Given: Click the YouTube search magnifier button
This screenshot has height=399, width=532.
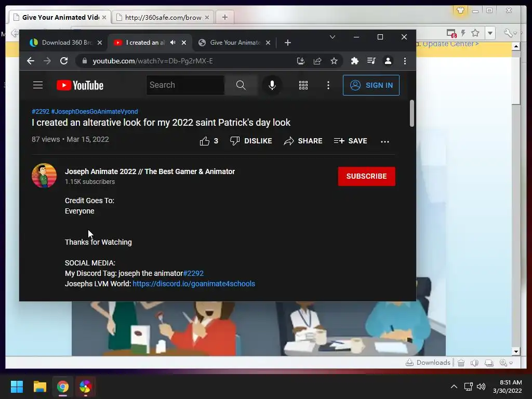Looking at the screenshot, I should (241, 85).
